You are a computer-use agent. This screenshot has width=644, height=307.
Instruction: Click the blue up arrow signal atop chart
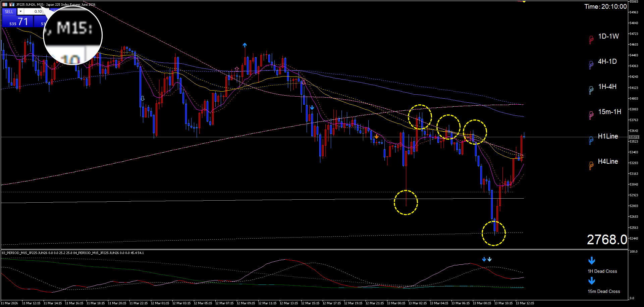point(245,45)
